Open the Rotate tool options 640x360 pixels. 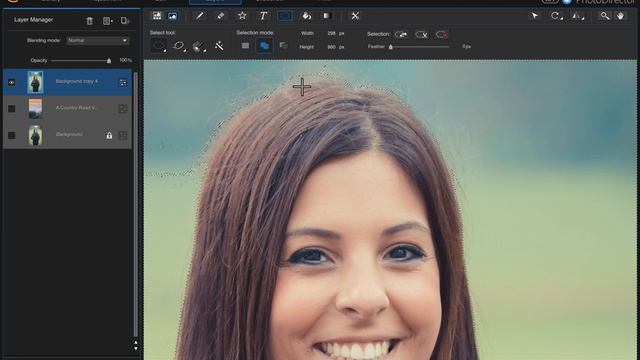coord(556,16)
